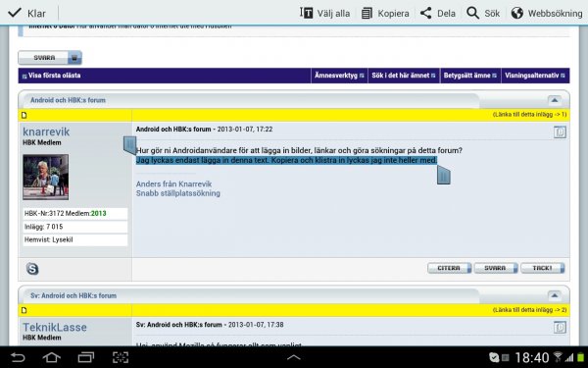This screenshot has width=588, height=368.
Task: Click Android och HBK:s forum thread title header
Action: pyautogui.click(x=68, y=100)
